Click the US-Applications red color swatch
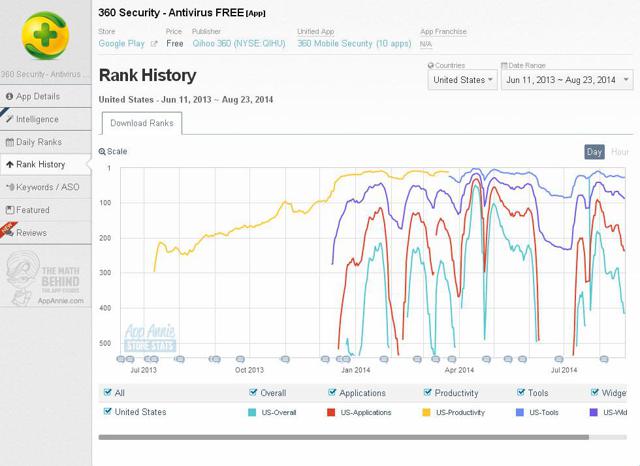The height and width of the screenshot is (466, 640). click(331, 412)
